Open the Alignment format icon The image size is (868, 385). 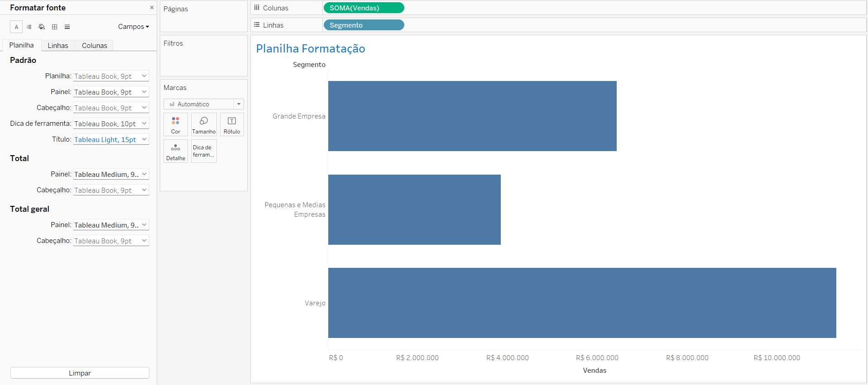[29, 27]
